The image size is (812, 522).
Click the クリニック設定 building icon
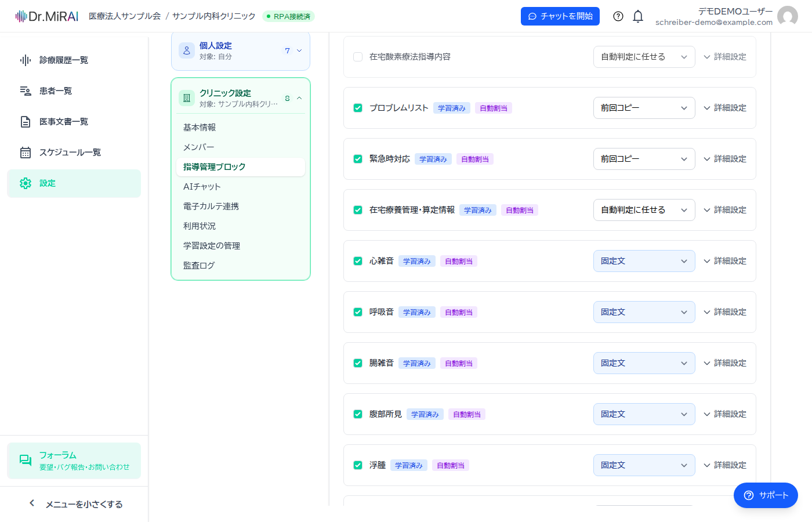187,99
